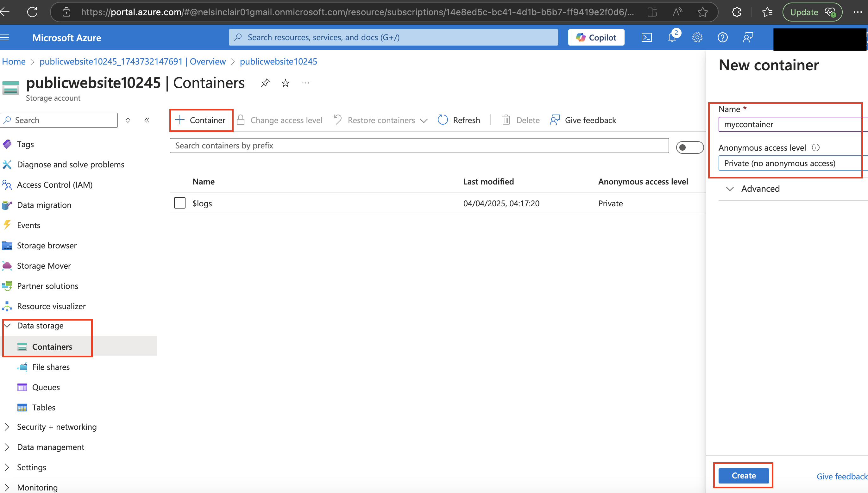Open the publicwebsite10245_1743732147691 Overview breadcrumb
The height and width of the screenshot is (493, 868).
(132, 62)
